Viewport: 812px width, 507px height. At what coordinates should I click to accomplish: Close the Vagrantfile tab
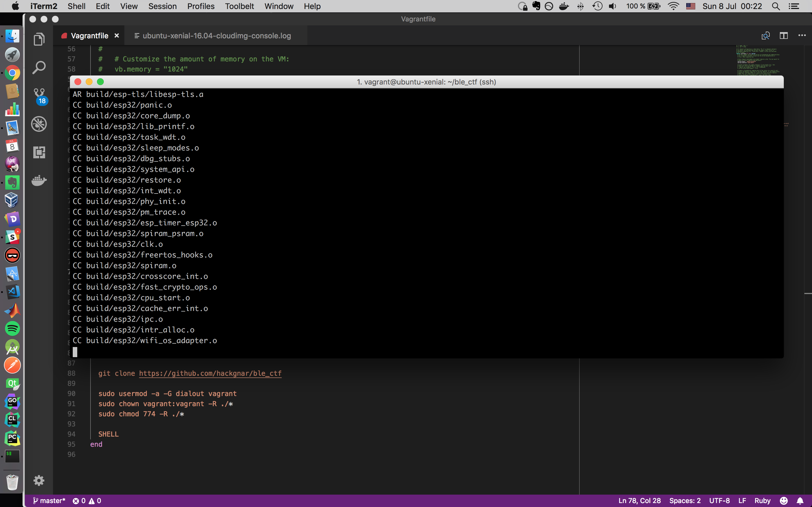117,35
